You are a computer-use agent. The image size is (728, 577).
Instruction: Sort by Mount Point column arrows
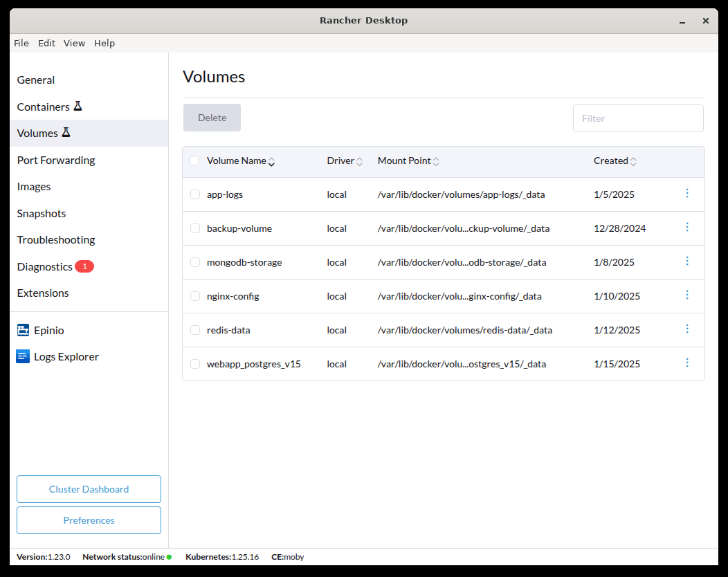436,161
